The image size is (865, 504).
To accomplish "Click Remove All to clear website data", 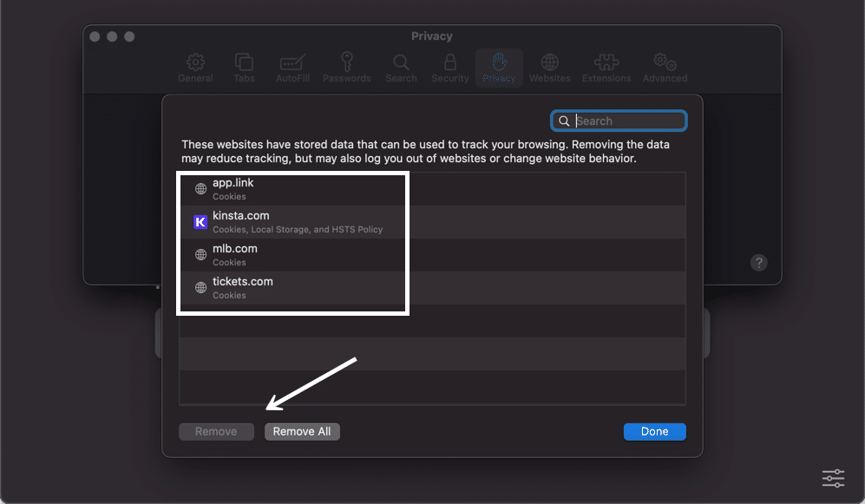I will pyautogui.click(x=302, y=431).
